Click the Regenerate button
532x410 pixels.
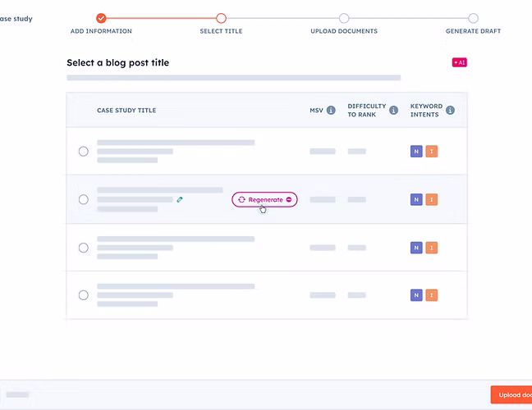pyautogui.click(x=264, y=199)
